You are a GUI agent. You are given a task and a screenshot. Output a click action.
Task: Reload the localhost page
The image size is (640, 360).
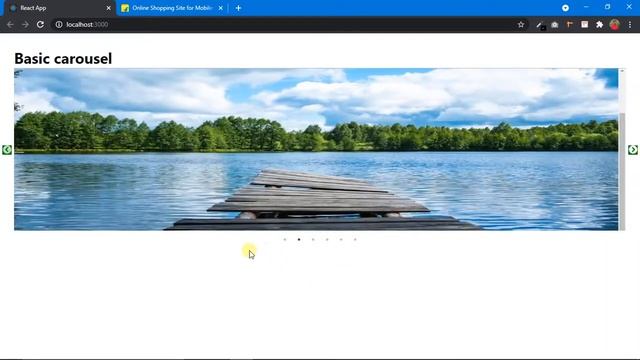tap(40, 24)
